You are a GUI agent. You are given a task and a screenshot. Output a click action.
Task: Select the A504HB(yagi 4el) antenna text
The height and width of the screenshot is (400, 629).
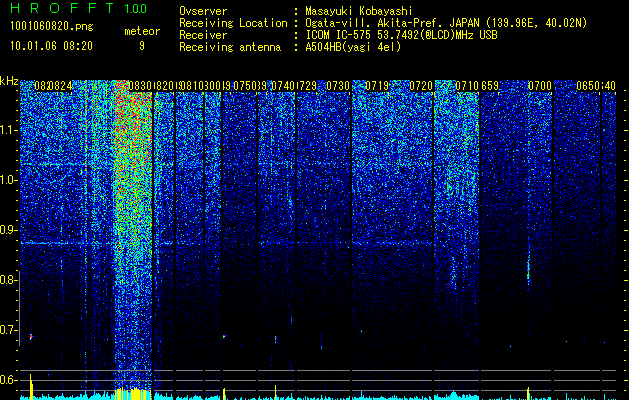(353, 47)
